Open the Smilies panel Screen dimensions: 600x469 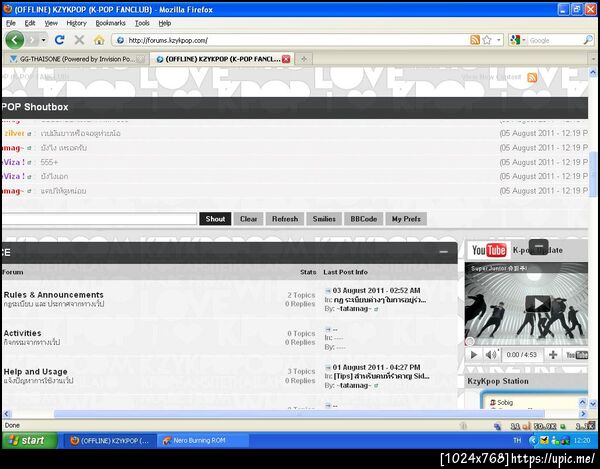click(x=324, y=219)
